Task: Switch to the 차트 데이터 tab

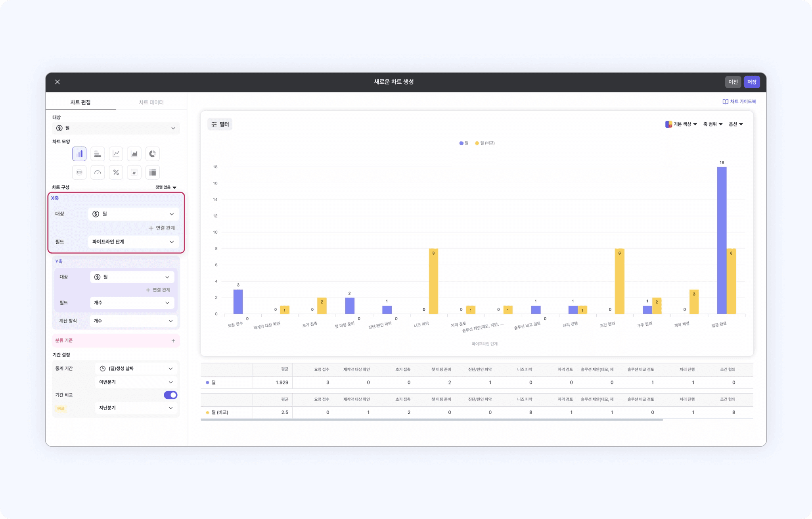Action: 151,102
